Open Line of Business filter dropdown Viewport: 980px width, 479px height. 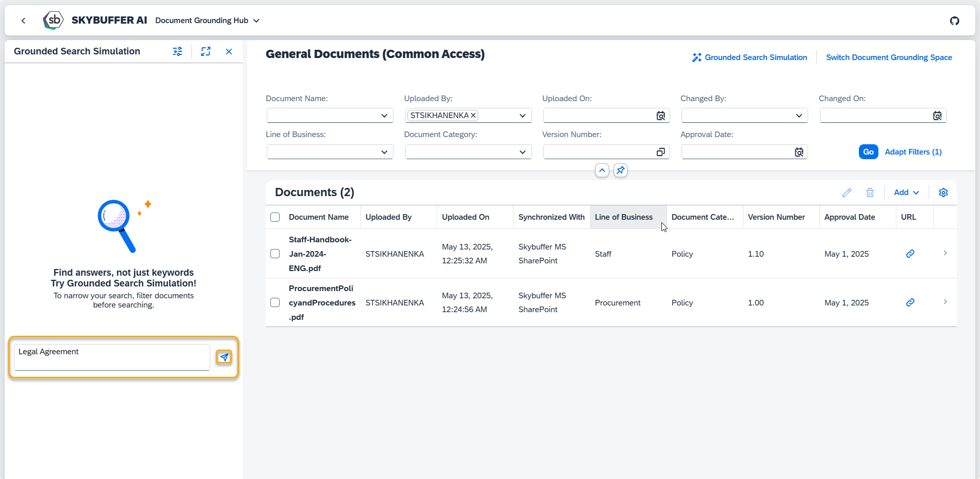click(x=384, y=152)
